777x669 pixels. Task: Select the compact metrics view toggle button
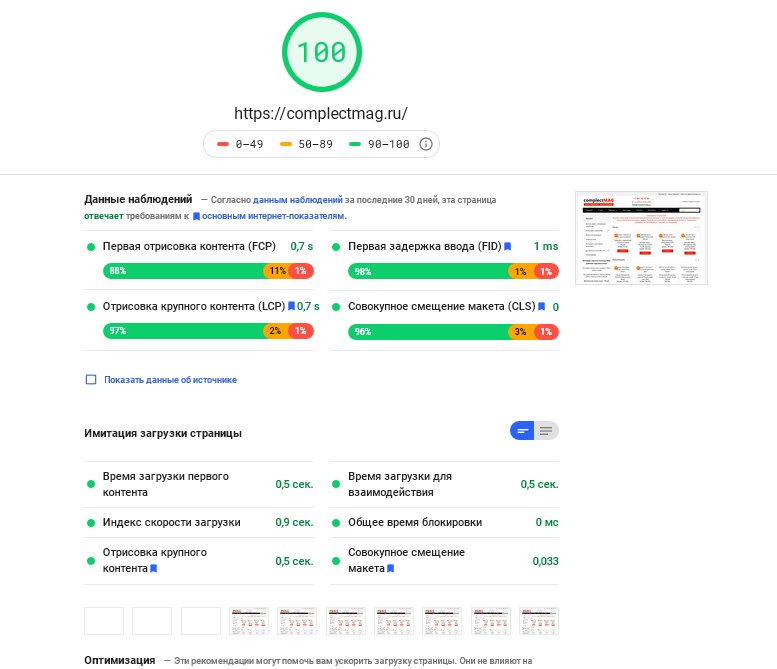coord(522,431)
